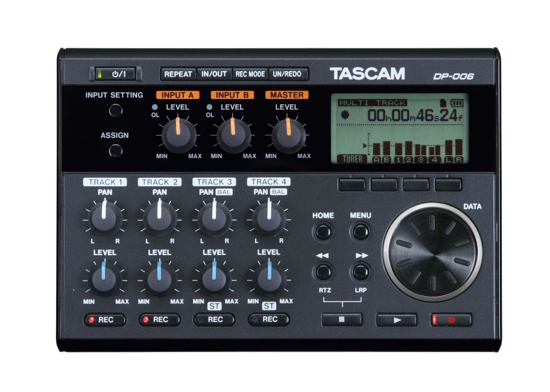550x392 pixels.
Task: Activate the UN/REDO button
Action: (x=288, y=74)
